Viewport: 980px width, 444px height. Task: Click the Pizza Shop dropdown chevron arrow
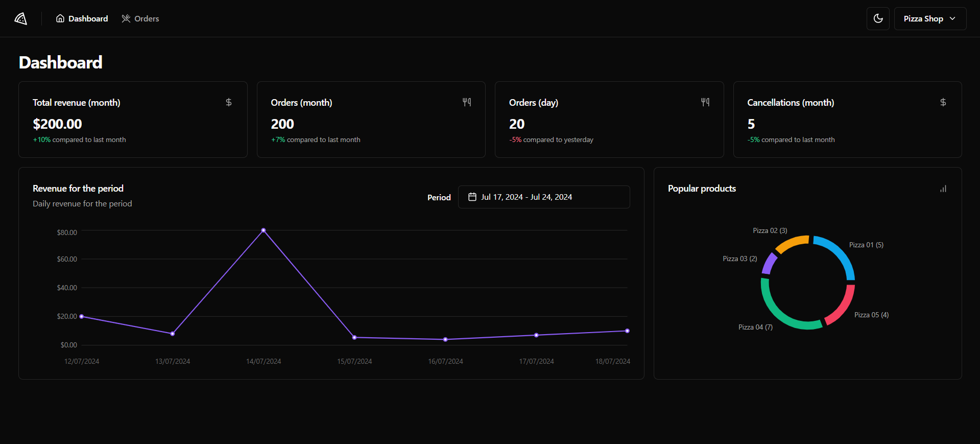(x=952, y=18)
